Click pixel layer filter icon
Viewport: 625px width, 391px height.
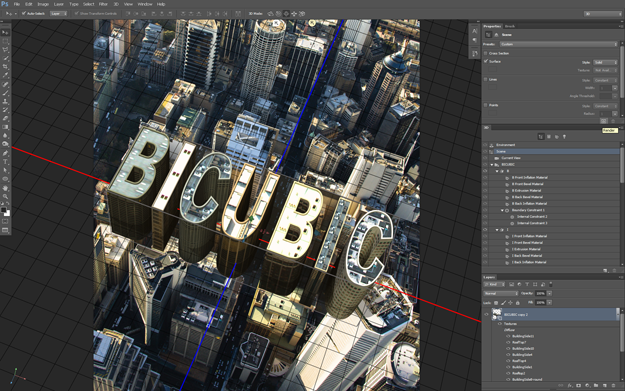tap(511, 285)
